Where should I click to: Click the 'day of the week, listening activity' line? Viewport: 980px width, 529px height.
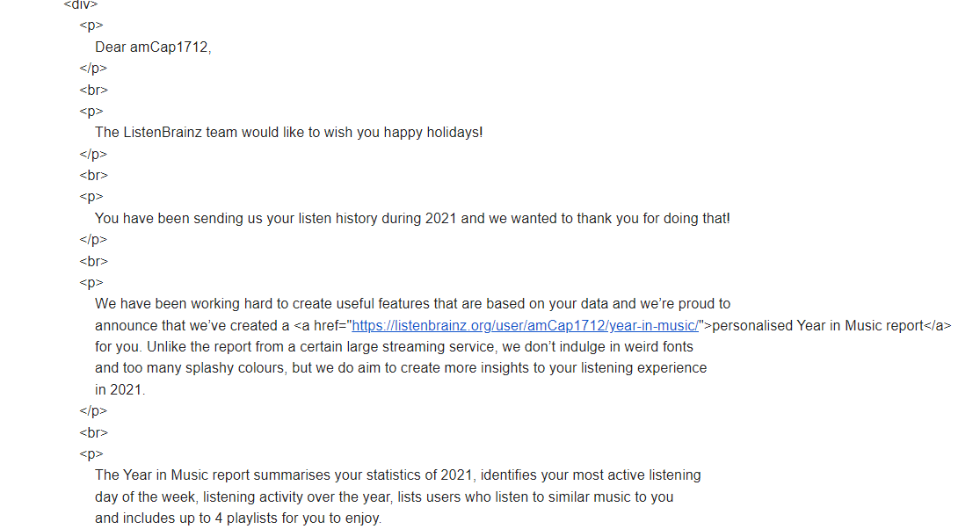[384, 497]
